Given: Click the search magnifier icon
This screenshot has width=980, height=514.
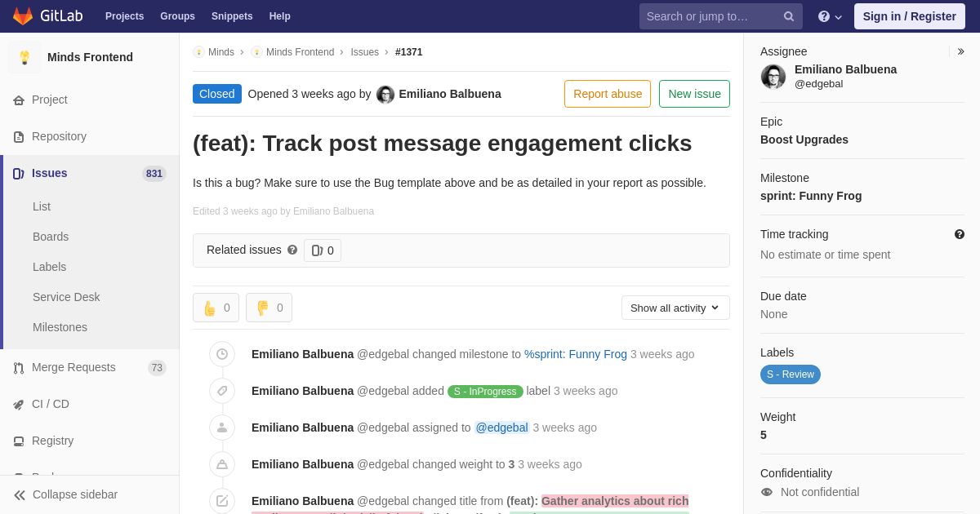Looking at the screenshot, I should (789, 16).
